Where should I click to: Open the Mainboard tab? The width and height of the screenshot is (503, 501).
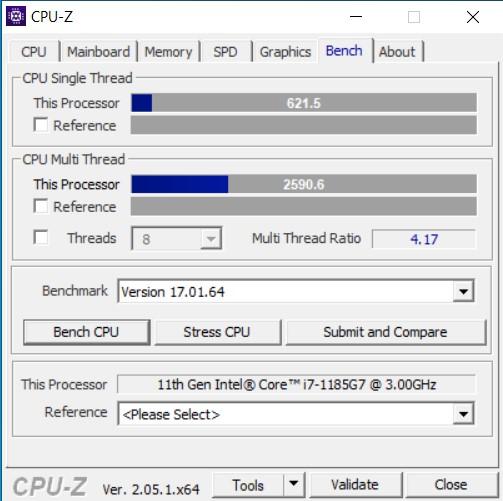[x=99, y=52]
